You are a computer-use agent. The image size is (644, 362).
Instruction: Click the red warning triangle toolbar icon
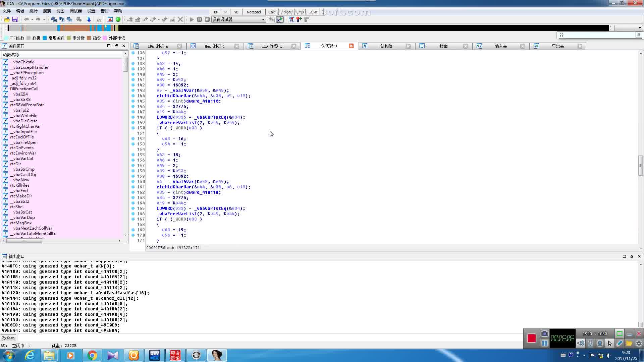click(x=110, y=19)
